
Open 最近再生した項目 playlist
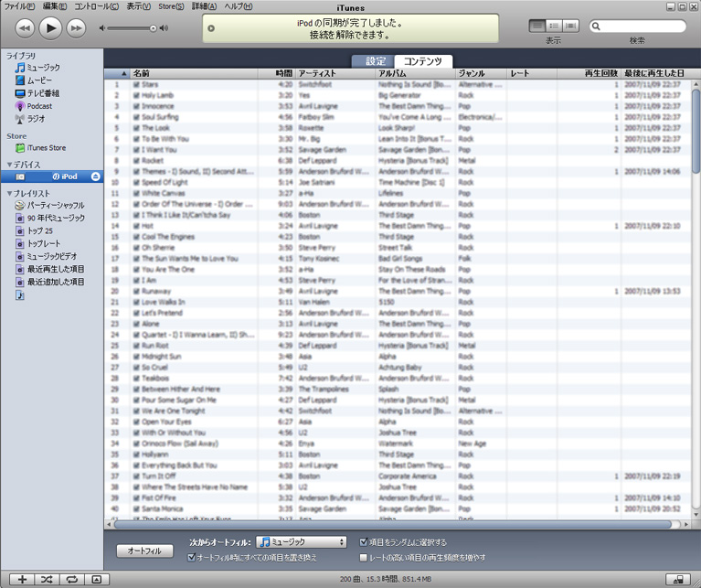[x=49, y=269]
